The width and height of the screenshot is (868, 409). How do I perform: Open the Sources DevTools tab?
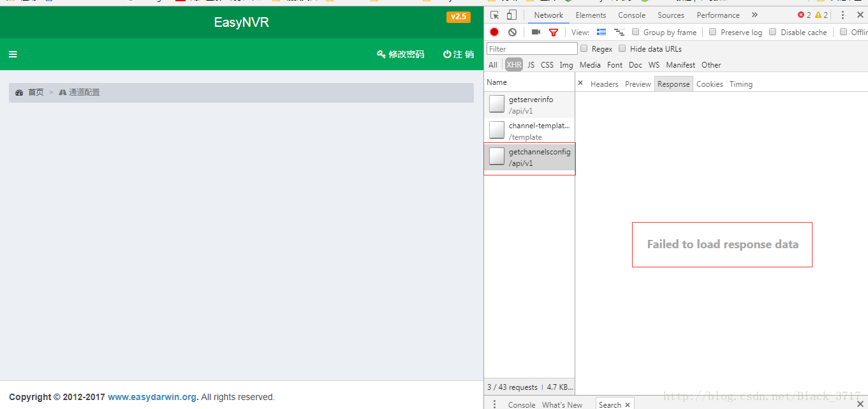pyautogui.click(x=671, y=15)
